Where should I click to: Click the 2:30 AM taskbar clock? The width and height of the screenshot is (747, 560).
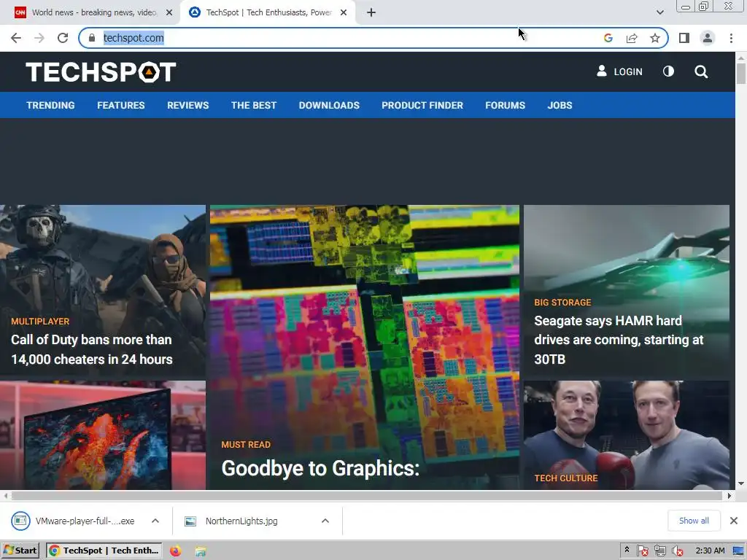(x=710, y=551)
